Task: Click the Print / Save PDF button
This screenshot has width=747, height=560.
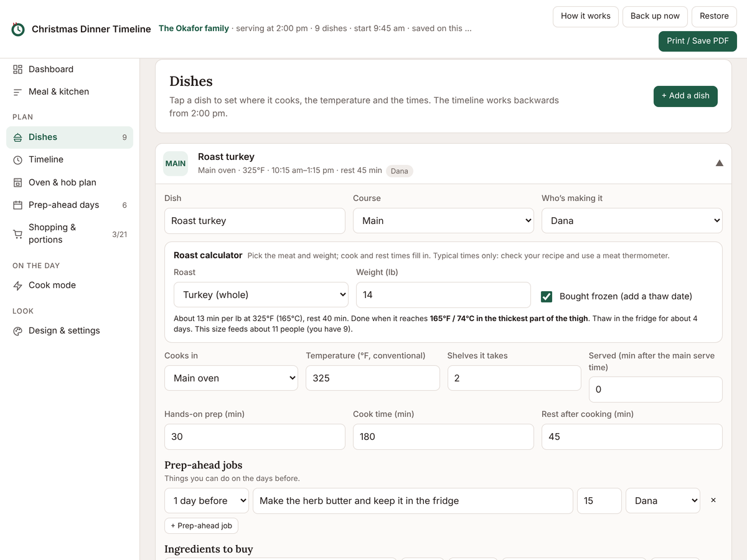Action: coord(698,41)
